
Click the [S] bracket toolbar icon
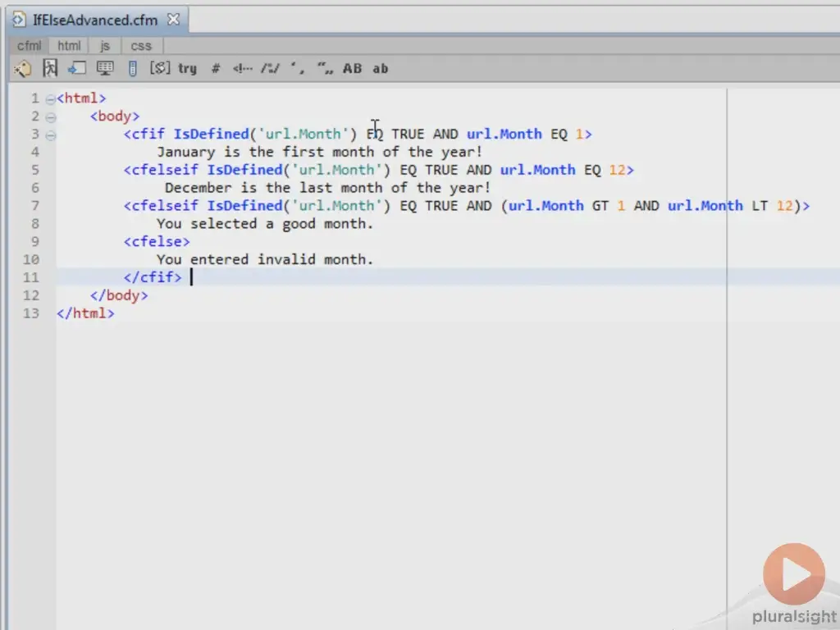(160, 68)
